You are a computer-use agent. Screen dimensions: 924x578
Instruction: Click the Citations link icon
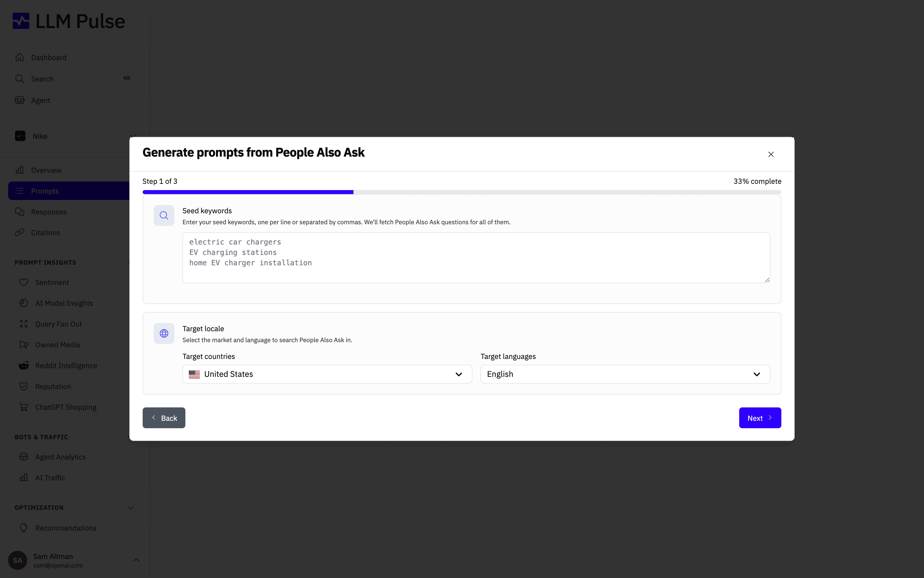(x=20, y=232)
